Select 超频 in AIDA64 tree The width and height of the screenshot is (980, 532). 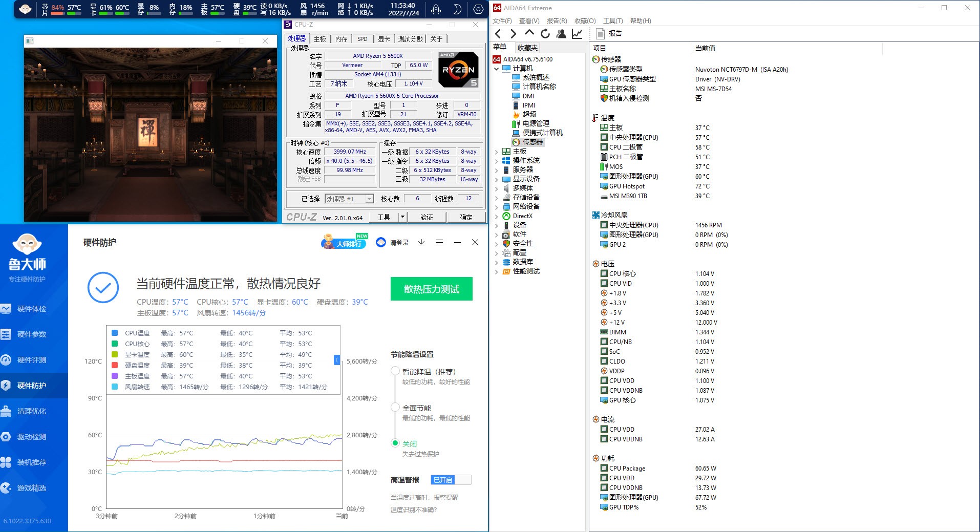[x=524, y=114]
